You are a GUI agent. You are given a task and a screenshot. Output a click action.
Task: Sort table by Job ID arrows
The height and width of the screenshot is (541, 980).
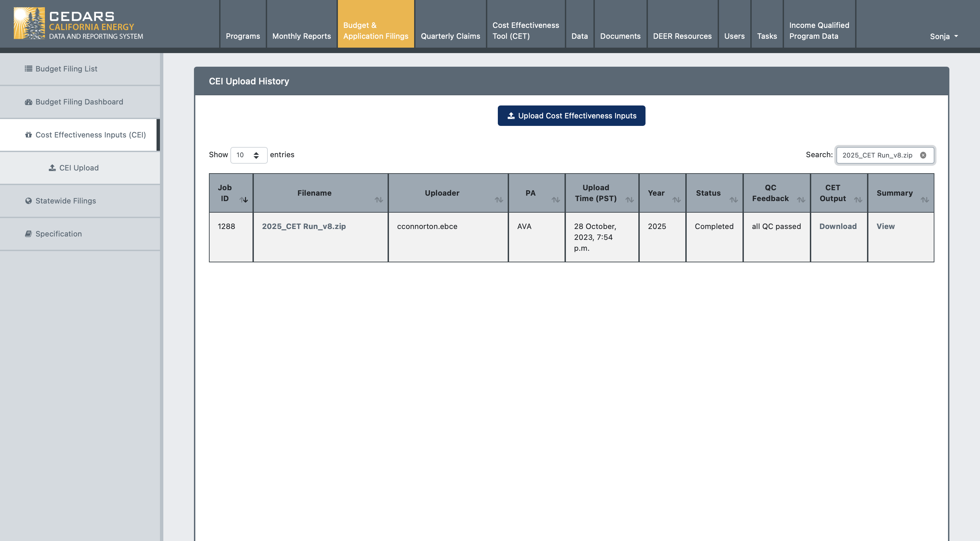coord(244,199)
